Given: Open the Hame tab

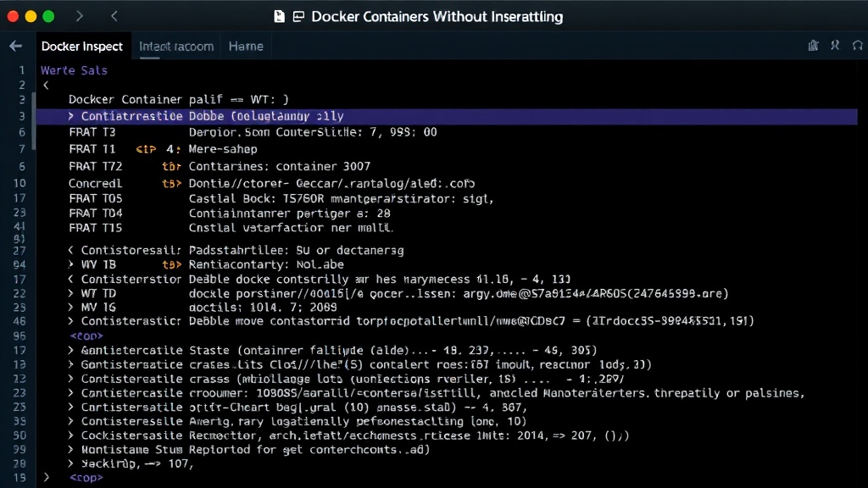Looking at the screenshot, I should pos(246,47).
